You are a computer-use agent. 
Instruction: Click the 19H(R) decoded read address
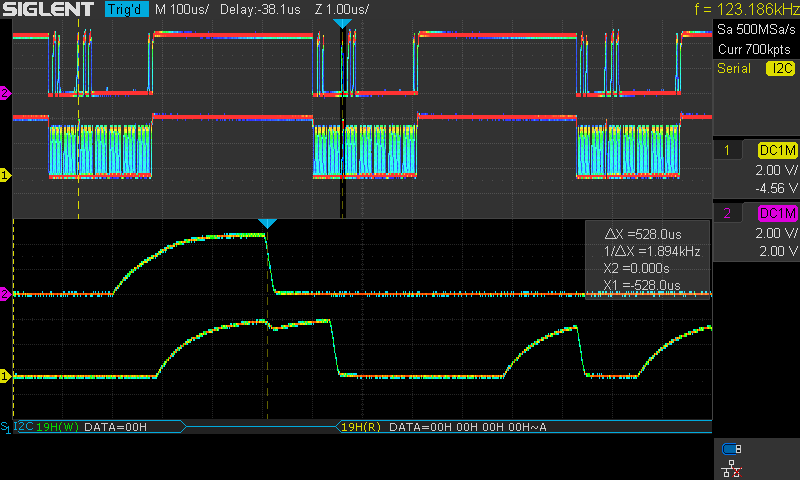click(x=361, y=427)
